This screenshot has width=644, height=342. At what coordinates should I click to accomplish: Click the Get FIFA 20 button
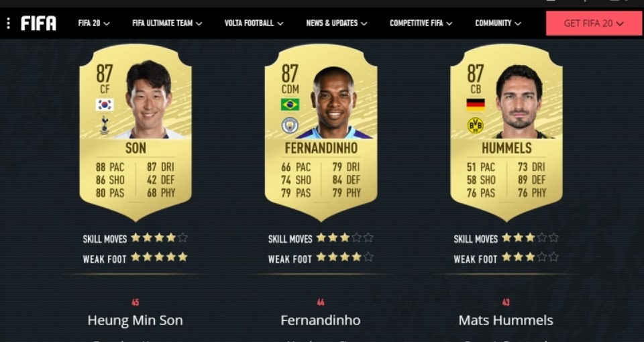pyautogui.click(x=594, y=23)
